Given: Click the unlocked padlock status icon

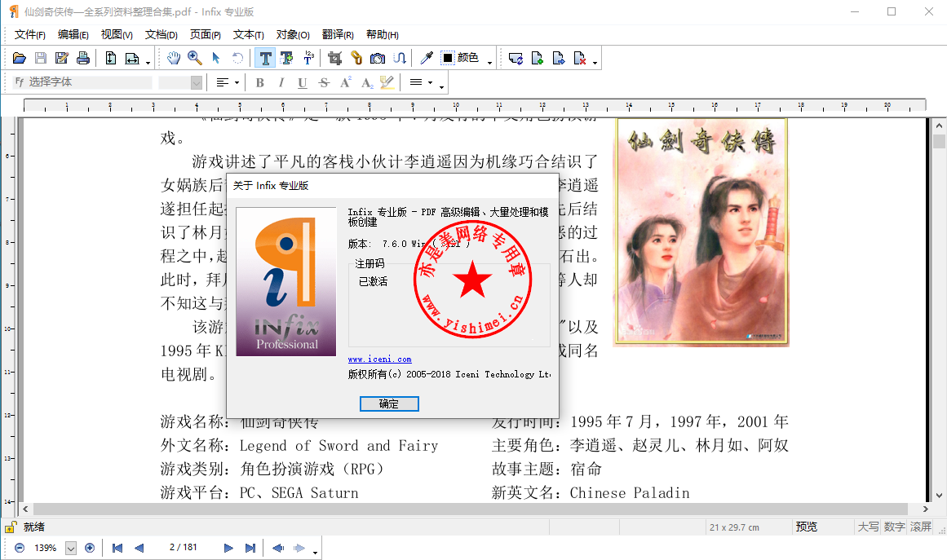Looking at the screenshot, I should [x=10, y=527].
